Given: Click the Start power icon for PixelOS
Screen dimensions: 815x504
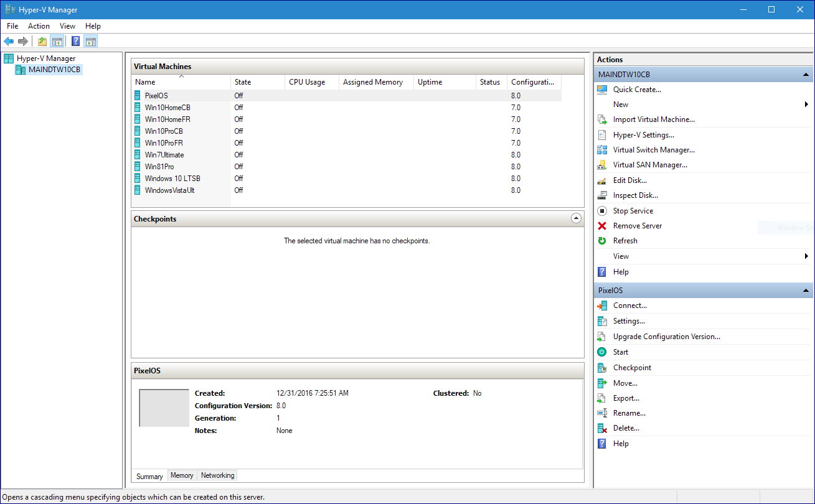Looking at the screenshot, I should coord(601,352).
